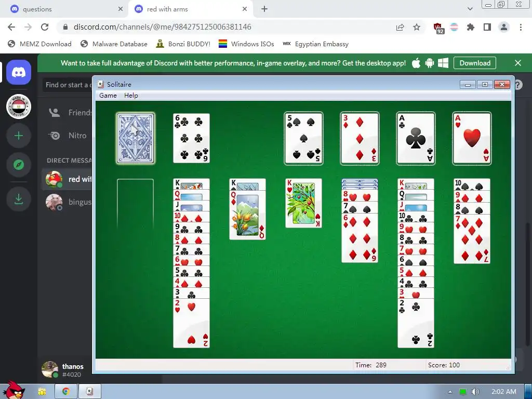Open the bingus direct message

point(66,202)
